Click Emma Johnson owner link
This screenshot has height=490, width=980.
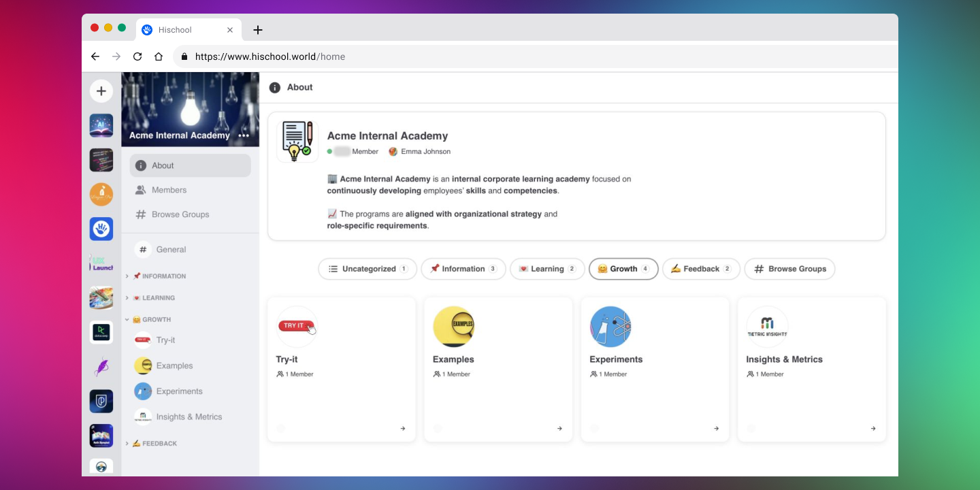click(x=420, y=152)
